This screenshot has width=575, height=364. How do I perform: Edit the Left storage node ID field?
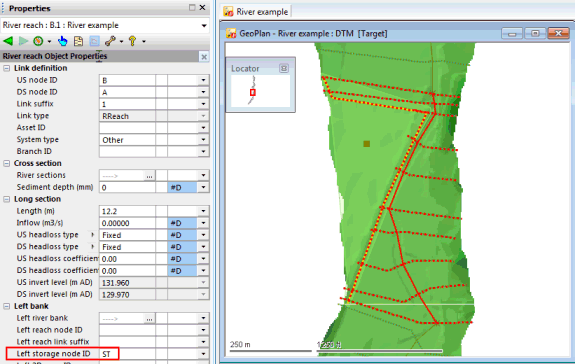pos(127,354)
